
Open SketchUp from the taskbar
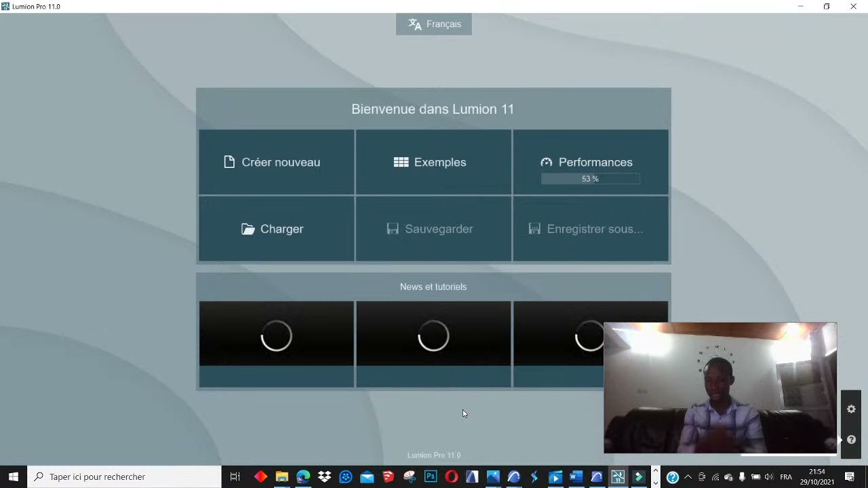point(388,477)
